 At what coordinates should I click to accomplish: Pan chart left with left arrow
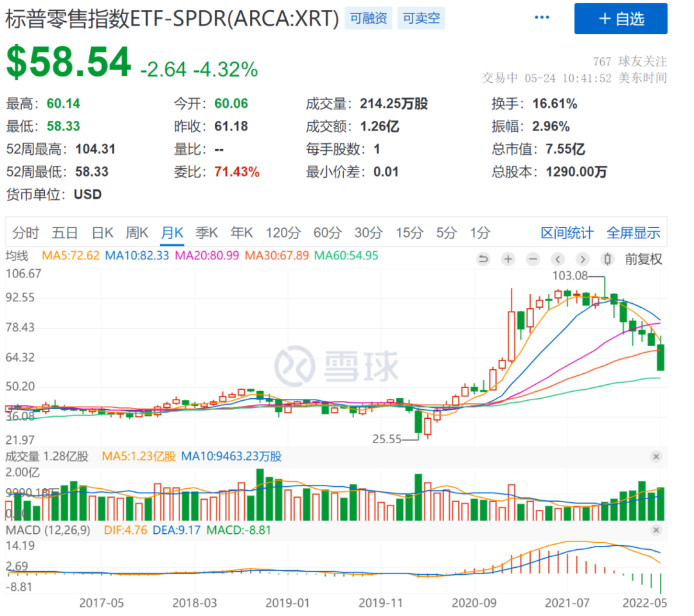point(558,259)
